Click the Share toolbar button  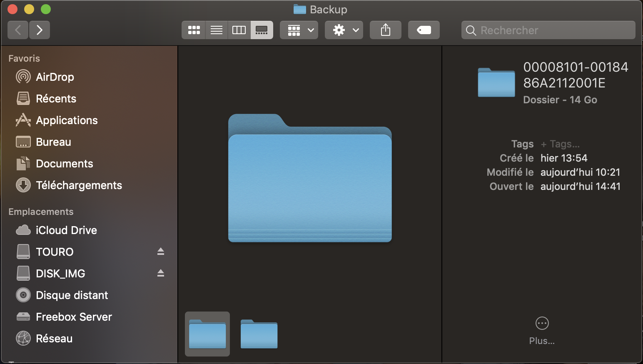click(x=386, y=30)
